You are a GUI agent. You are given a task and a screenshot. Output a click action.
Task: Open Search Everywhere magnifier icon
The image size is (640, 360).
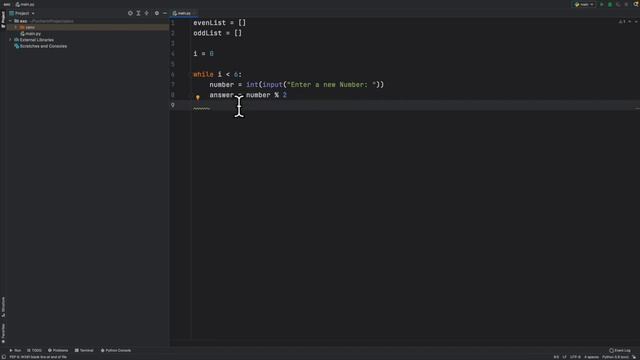point(636,4)
